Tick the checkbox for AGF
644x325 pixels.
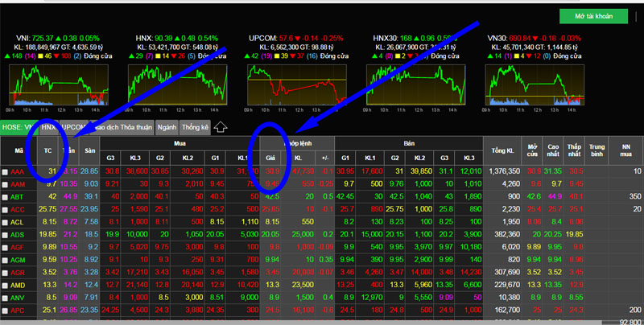click(x=5, y=248)
